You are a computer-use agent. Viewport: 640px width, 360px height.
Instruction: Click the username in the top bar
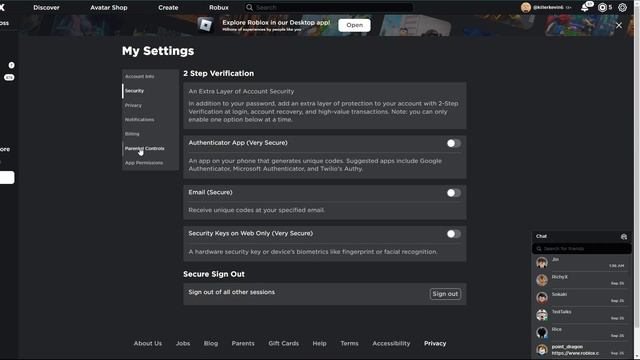(548, 7)
